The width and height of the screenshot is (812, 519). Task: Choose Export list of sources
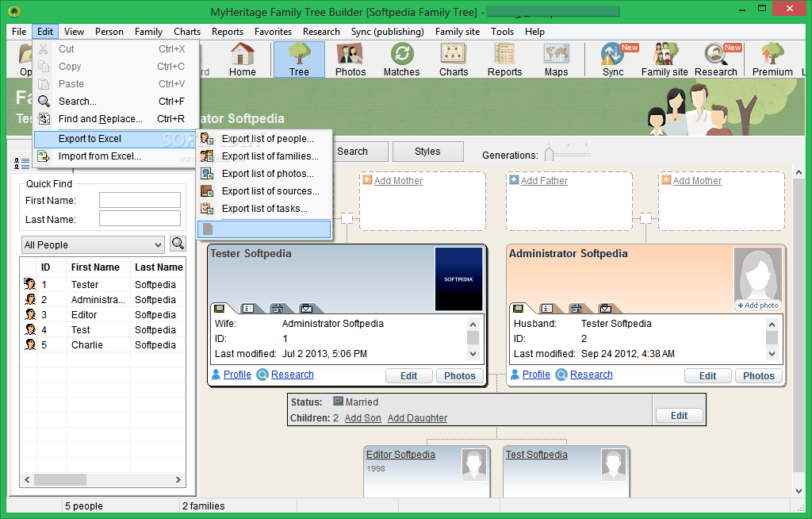pyautogui.click(x=264, y=190)
